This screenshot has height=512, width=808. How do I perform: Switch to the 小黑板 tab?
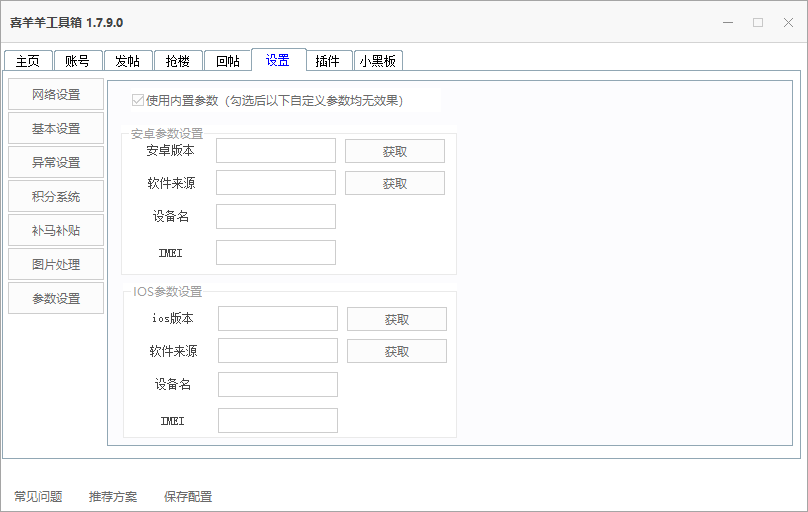[377, 61]
